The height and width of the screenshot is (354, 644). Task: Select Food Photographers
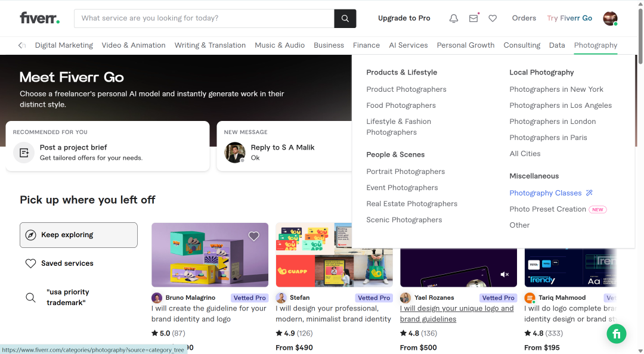tap(401, 105)
